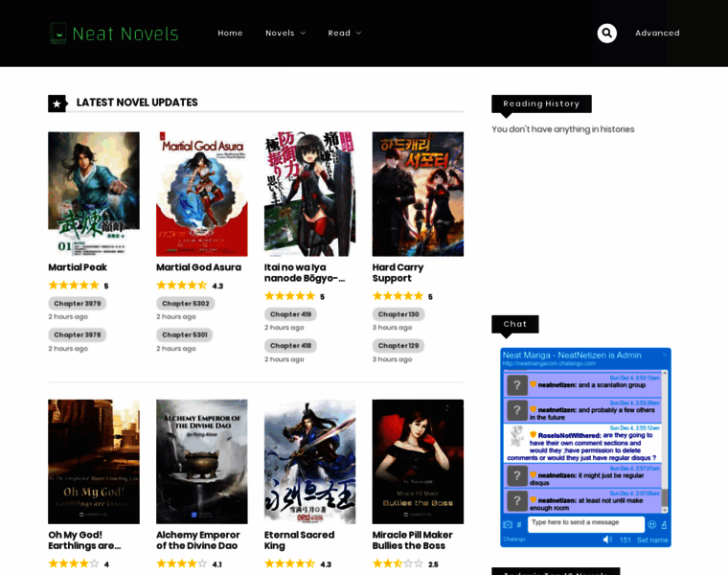This screenshot has height=575, width=728.
Task: Open the Oh My God! Earthlings cover thumbnail
Action: click(x=94, y=462)
